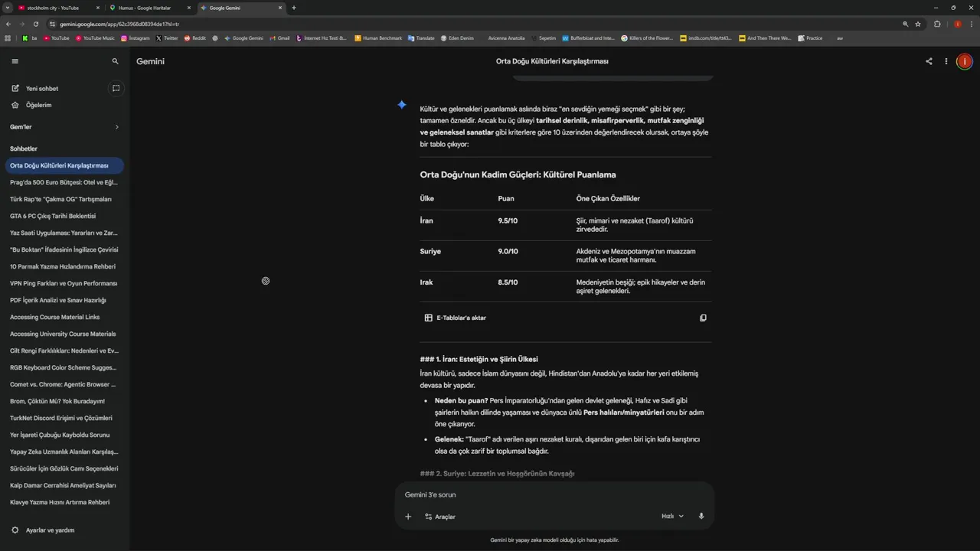Open a new browser tab with plus
980x551 pixels.
tap(294, 8)
